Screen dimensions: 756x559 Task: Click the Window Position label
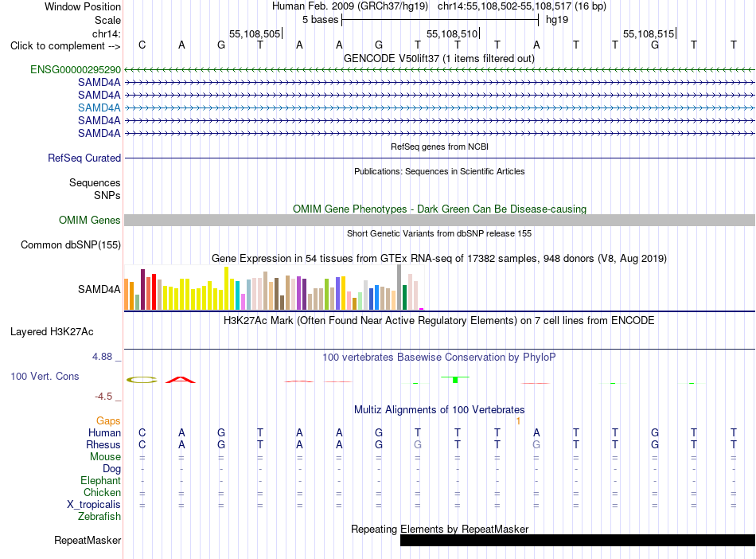(83, 6)
